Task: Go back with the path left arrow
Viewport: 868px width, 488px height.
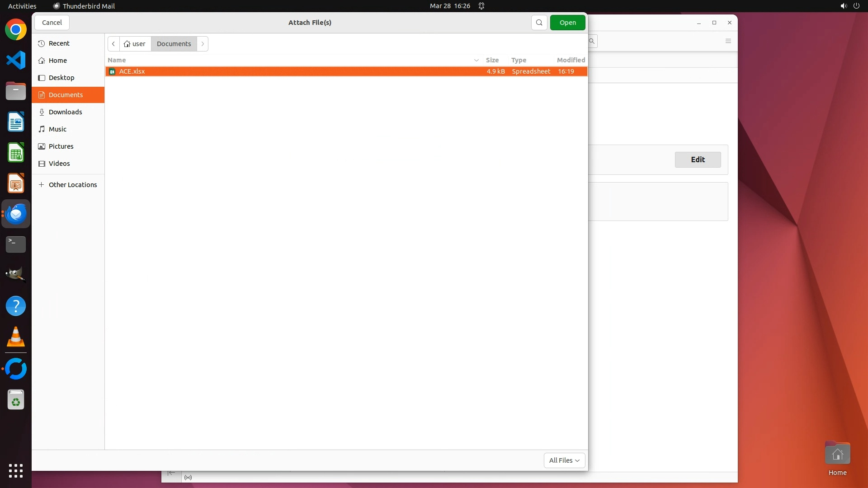Action: pyautogui.click(x=113, y=44)
